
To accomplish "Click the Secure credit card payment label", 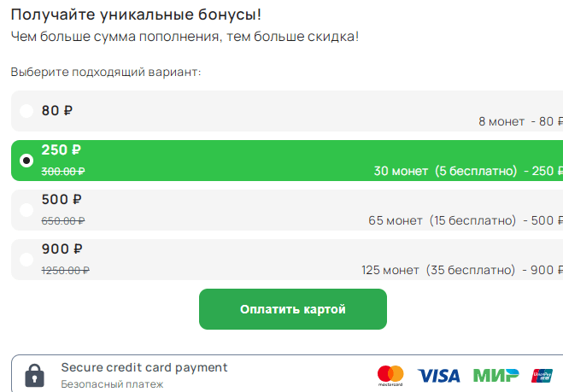I will pos(144,367).
